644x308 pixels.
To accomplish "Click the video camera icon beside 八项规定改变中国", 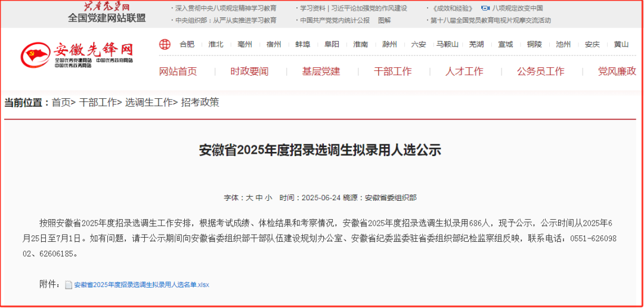I will 486,8.
